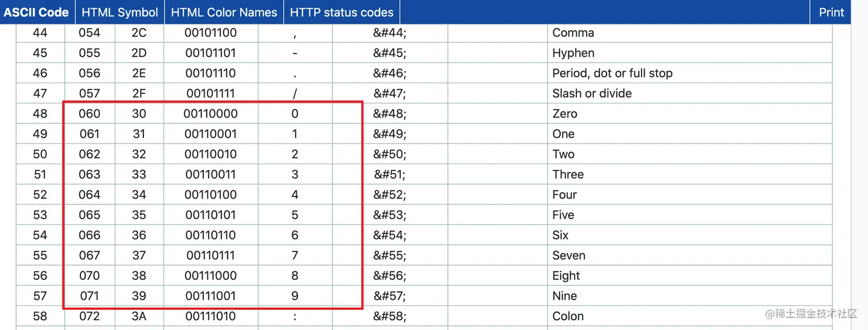Click binary value '00101100'
868x330 pixels.
click(211, 33)
